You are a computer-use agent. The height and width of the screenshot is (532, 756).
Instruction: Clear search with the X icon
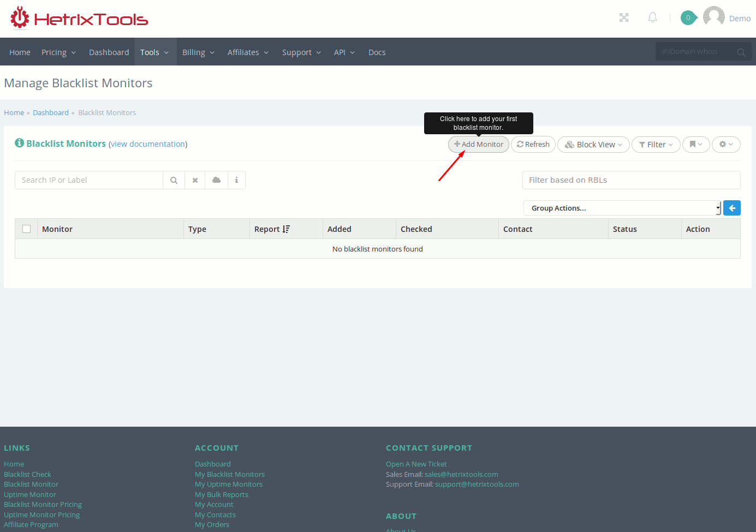tap(195, 180)
